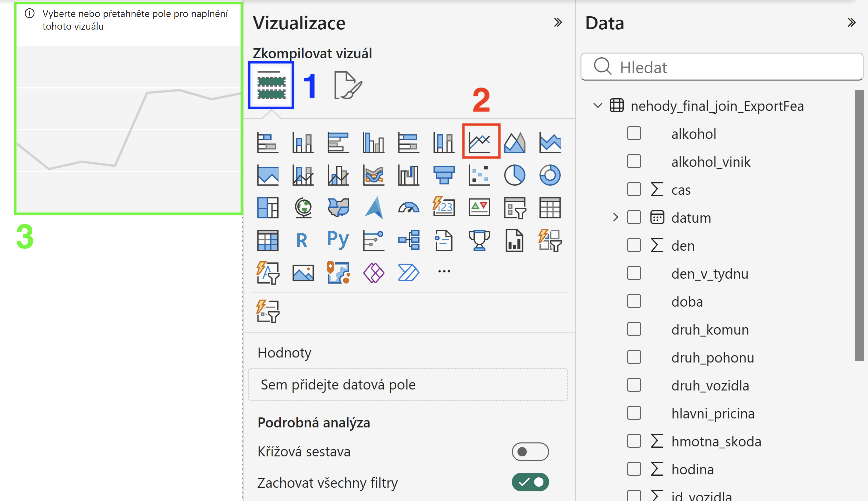Open the build visual fields tab
The image size is (868, 501).
(271, 85)
